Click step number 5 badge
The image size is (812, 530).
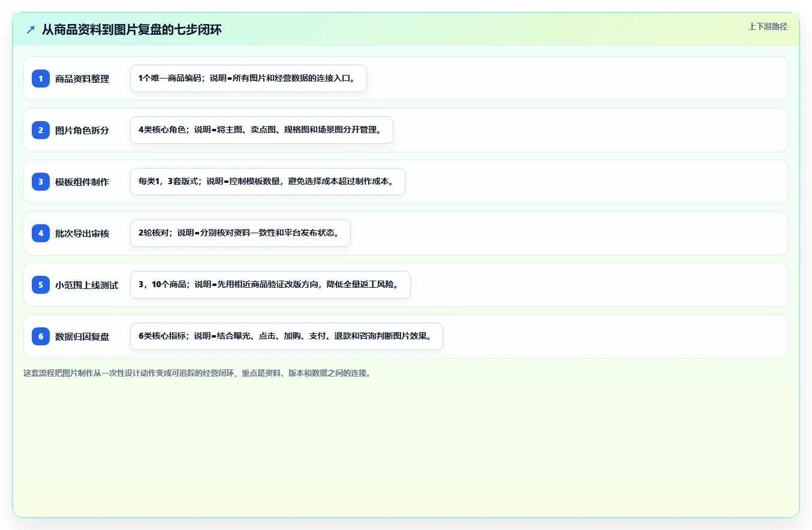coord(41,285)
